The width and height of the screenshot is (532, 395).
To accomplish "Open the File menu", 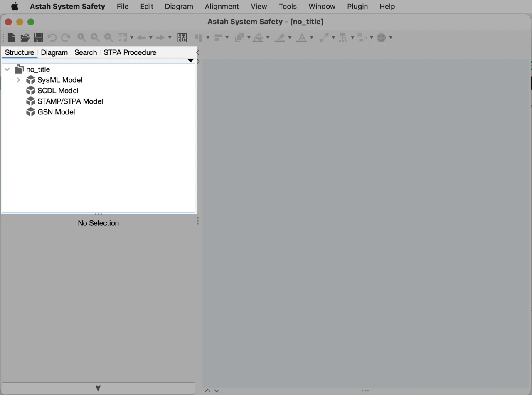I will pos(123,7).
